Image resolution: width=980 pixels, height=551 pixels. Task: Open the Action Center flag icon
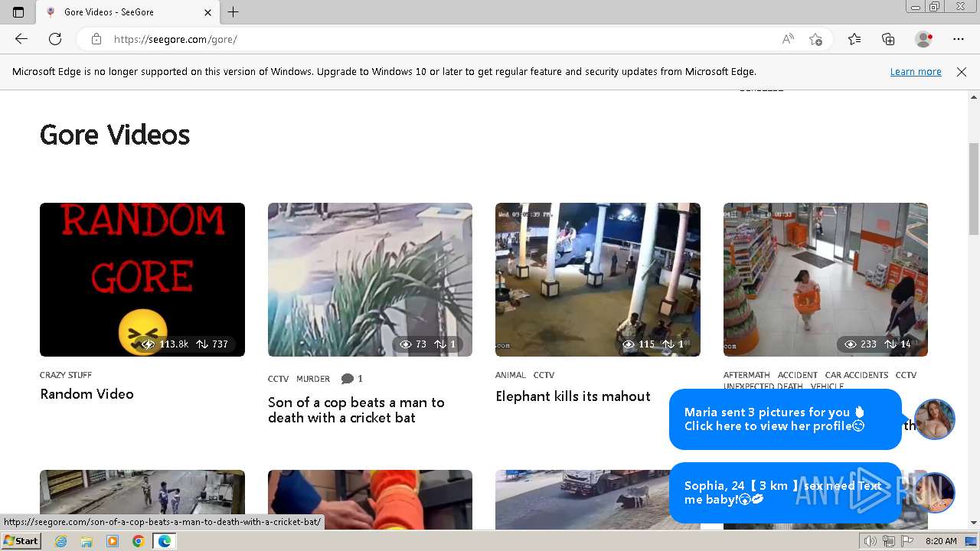click(906, 541)
